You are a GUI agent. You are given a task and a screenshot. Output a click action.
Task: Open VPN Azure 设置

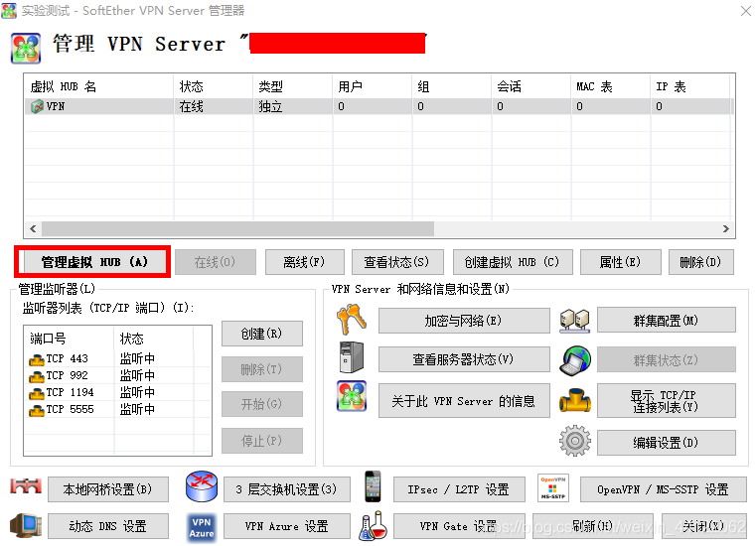[287, 526]
